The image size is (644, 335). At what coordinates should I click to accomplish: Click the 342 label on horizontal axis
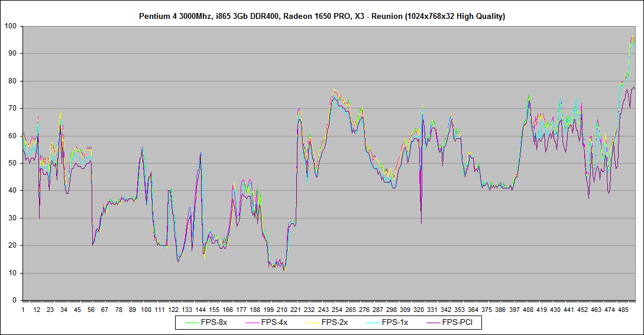coord(446,310)
